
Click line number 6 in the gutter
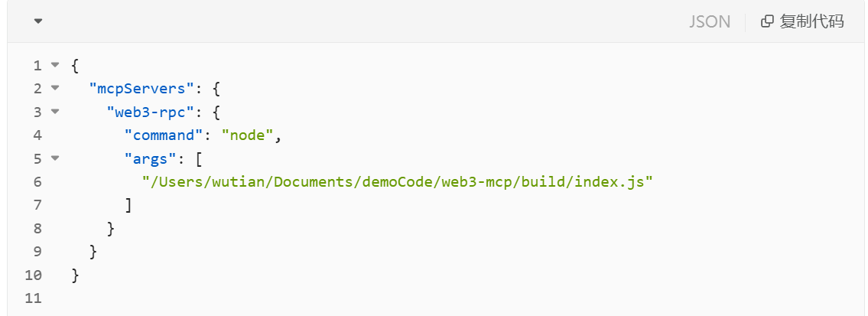37,182
